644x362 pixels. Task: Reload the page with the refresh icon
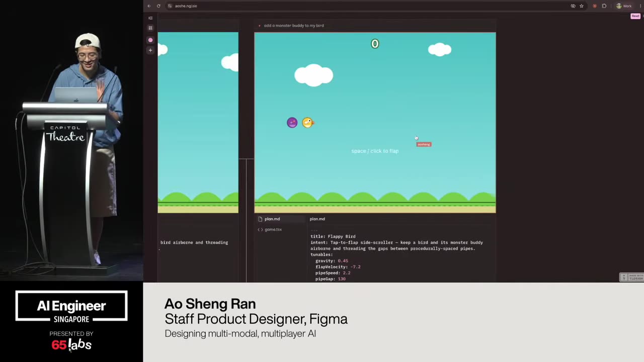click(x=158, y=6)
